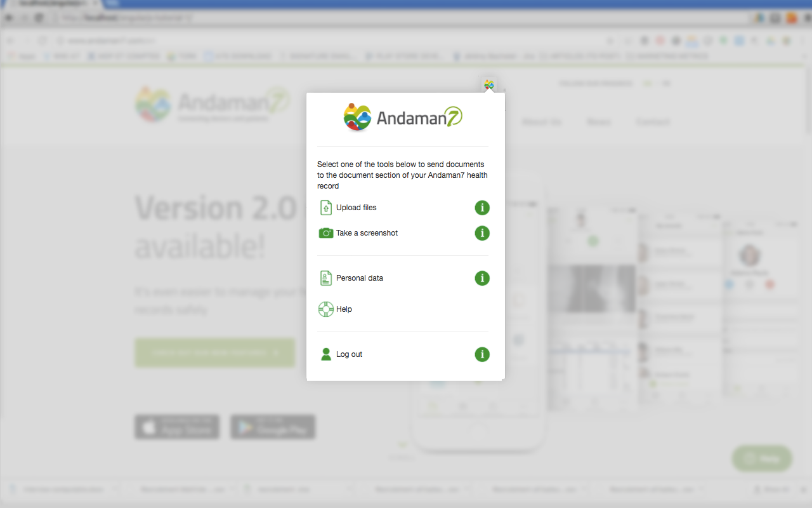812x508 pixels.
Task: Open info for Personal data
Action: tap(482, 278)
